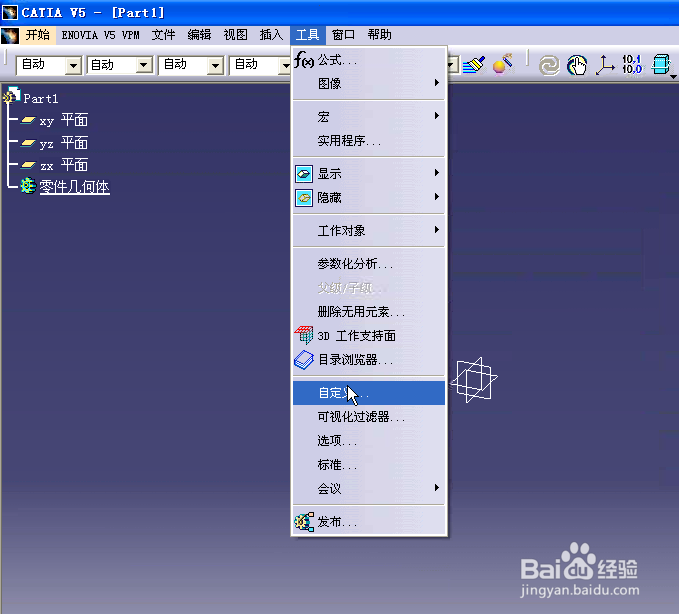Select the zx 平面 tree node
Viewport: 679px width, 614px height.
click(x=64, y=165)
